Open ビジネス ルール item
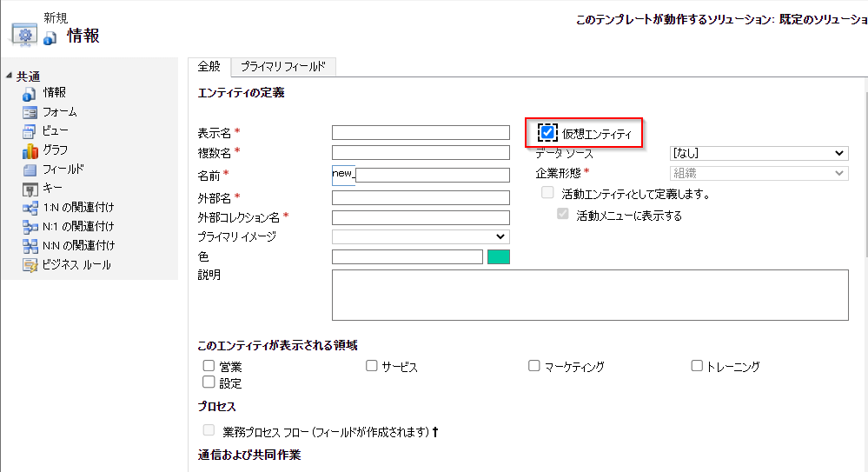This screenshot has height=472, width=868. [x=76, y=265]
